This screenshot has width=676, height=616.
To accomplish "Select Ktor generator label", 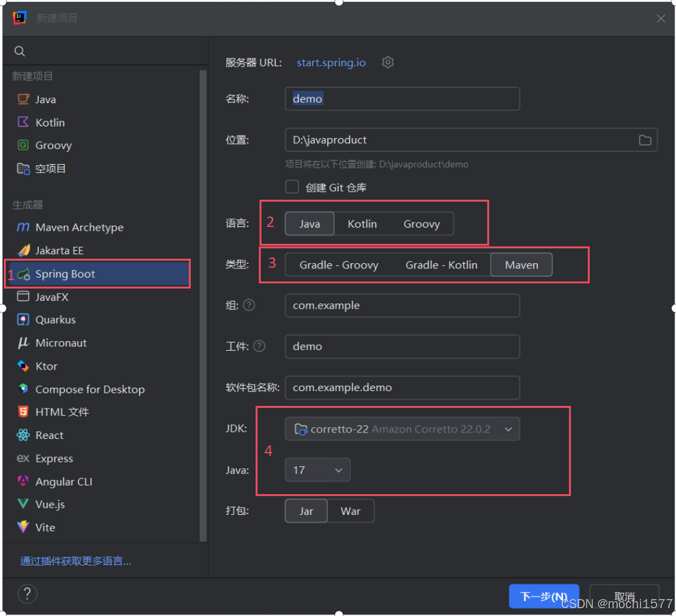I will coord(46,366).
